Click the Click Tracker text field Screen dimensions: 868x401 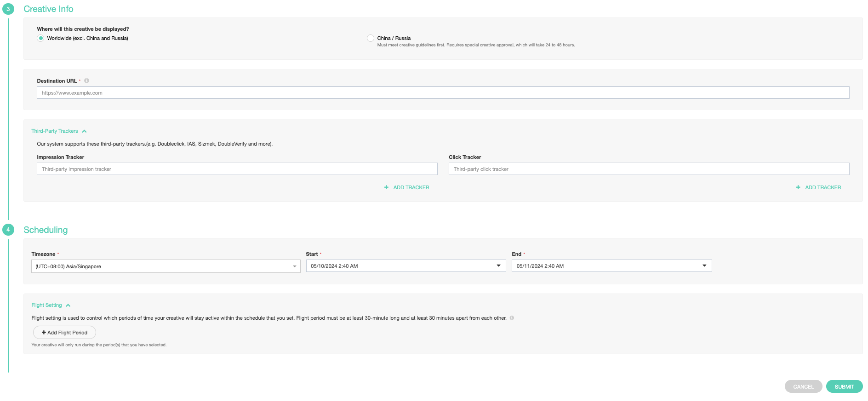click(649, 169)
